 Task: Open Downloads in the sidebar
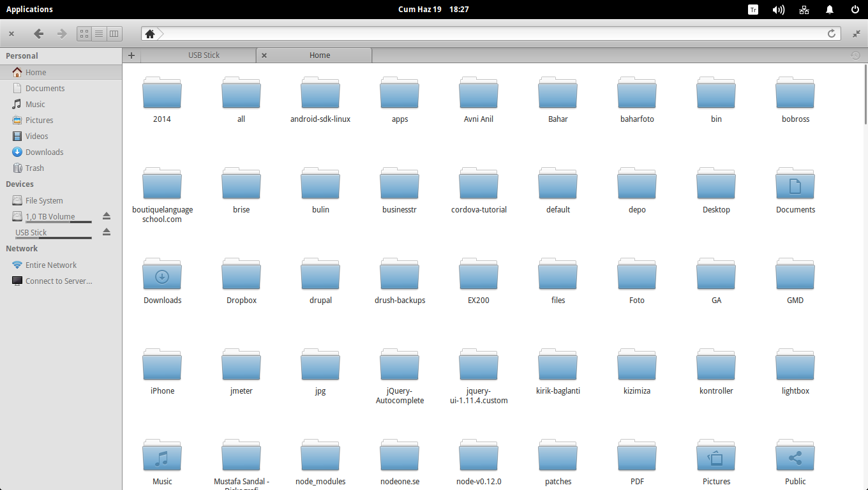click(x=61, y=152)
